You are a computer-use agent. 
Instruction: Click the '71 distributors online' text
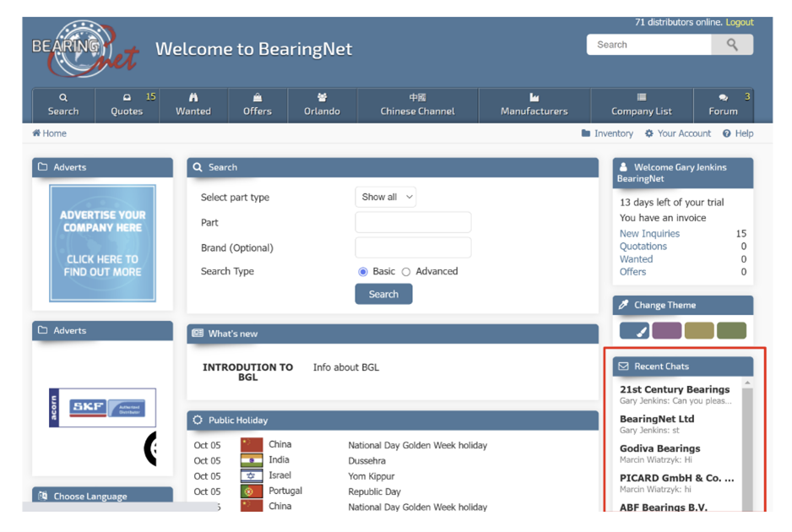[678, 22]
